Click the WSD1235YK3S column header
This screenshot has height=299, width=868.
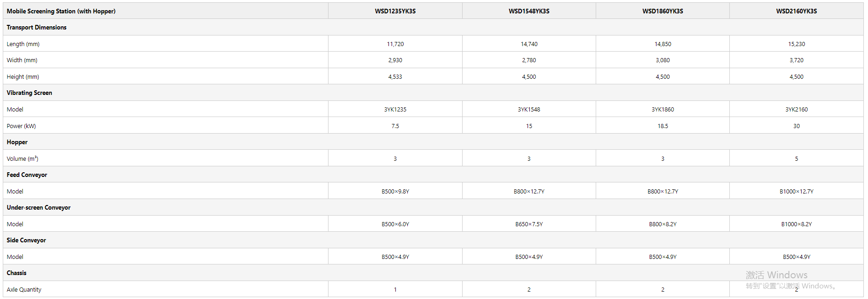tap(395, 11)
